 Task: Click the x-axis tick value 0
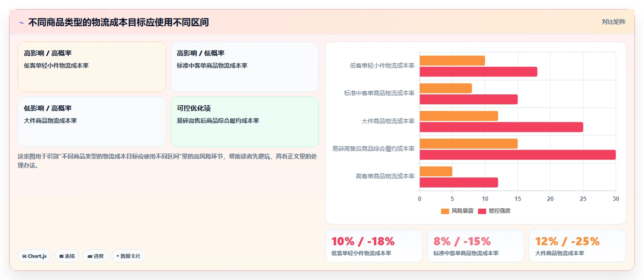point(420,199)
